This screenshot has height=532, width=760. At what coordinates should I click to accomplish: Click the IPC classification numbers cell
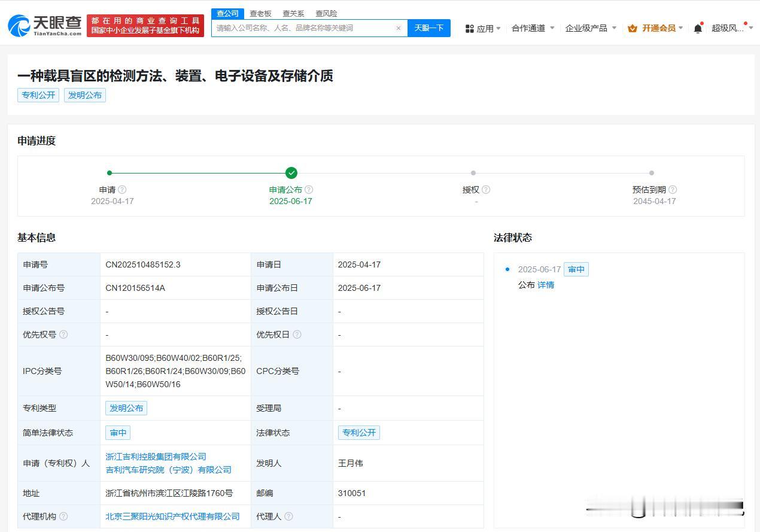click(175, 371)
